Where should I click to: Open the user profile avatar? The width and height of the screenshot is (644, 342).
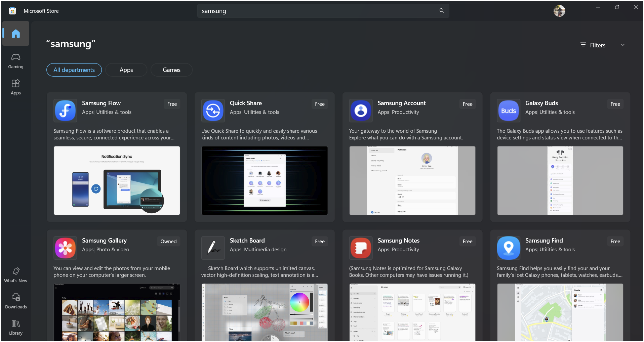pos(559,11)
